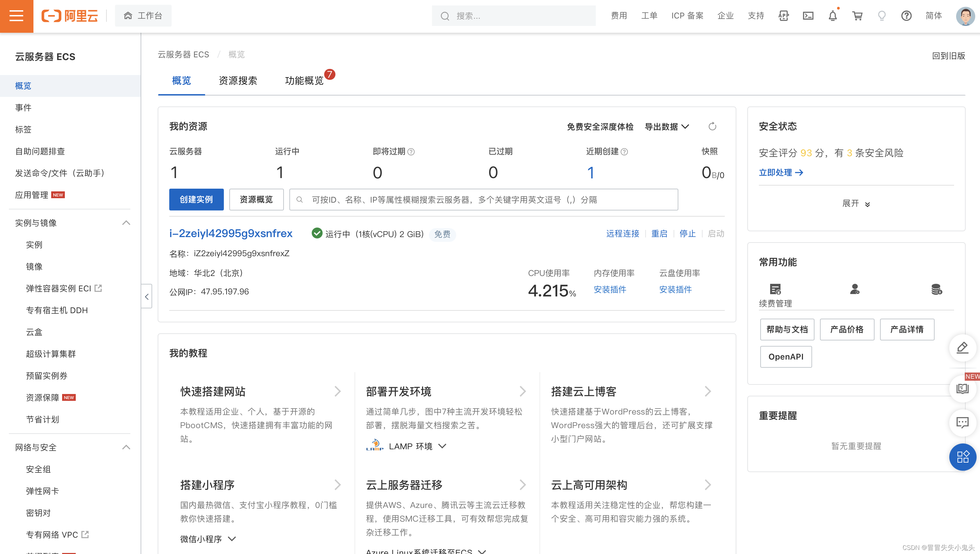This screenshot has width=980, height=554.
Task: Open the floating docs book button
Action: pos(963,389)
